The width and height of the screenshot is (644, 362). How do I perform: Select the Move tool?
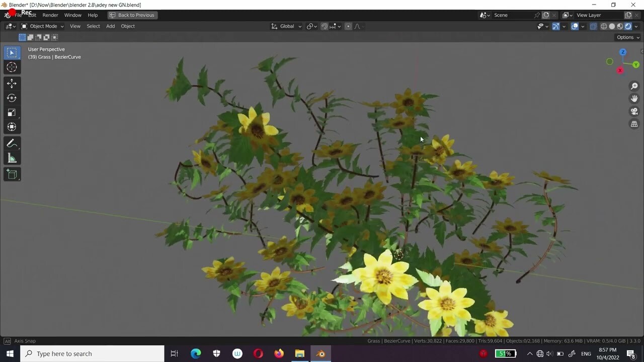(12, 83)
